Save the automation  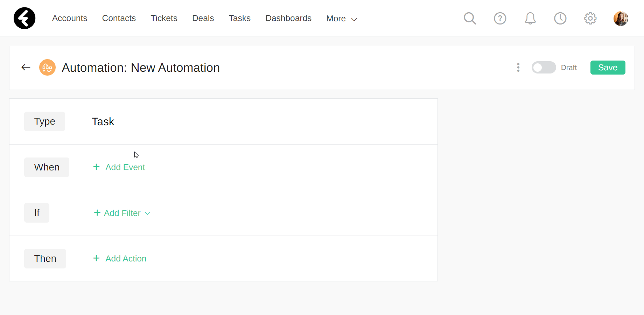point(608,68)
